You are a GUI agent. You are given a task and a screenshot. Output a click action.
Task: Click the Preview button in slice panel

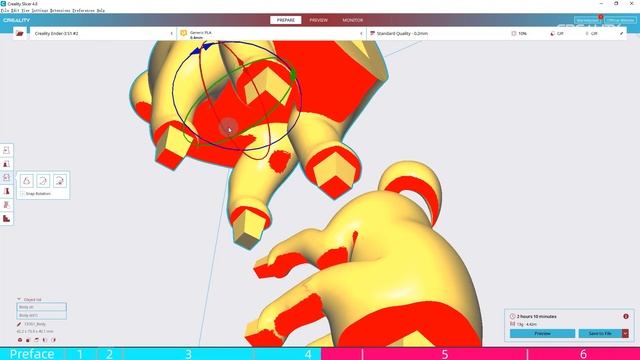click(x=542, y=333)
